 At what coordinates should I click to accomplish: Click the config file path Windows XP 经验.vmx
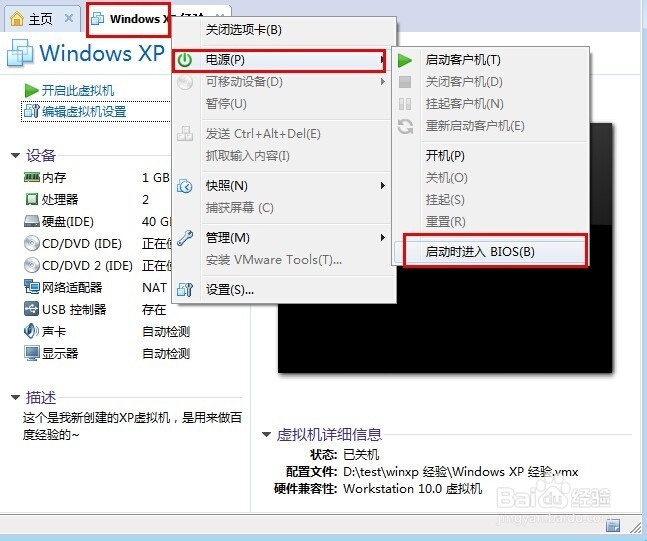(x=460, y=472)
